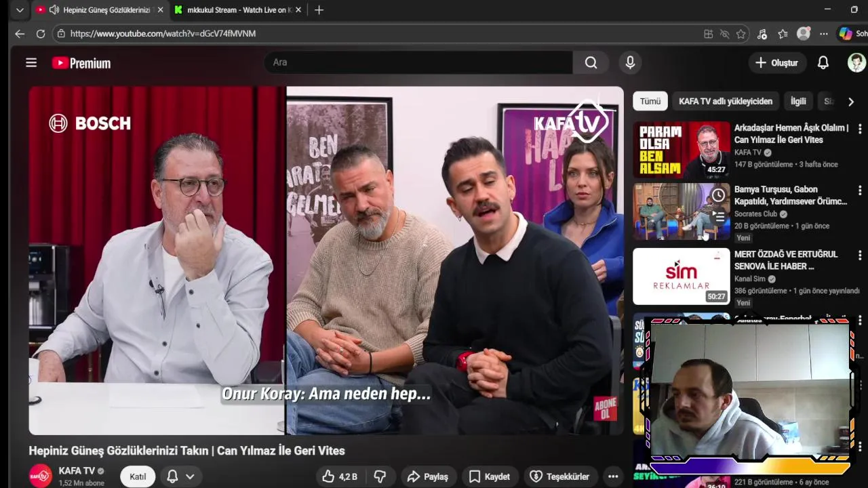Open the tracking prevention eye icon
The width and height of the screenshot is (868, 488).
(x=724, y=34)
